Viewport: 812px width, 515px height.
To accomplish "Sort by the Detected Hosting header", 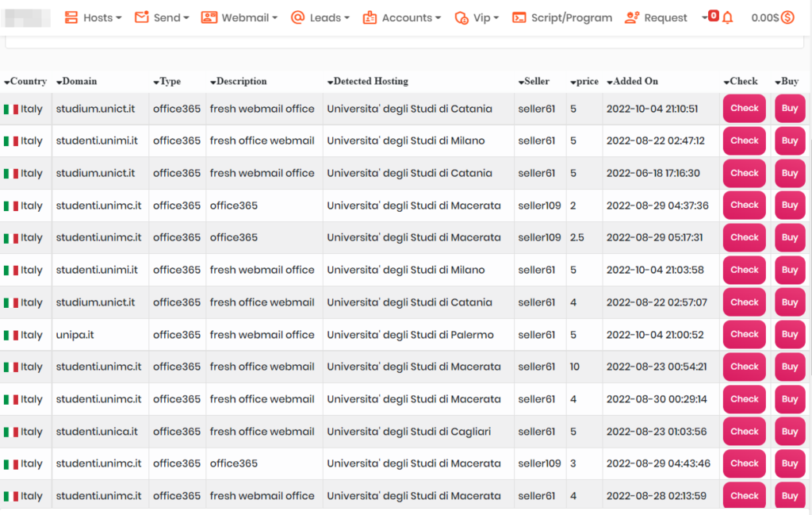I will [367, 81].
